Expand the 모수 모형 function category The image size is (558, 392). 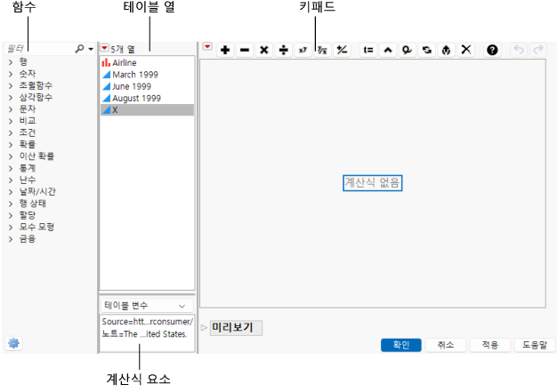(11, 227)
